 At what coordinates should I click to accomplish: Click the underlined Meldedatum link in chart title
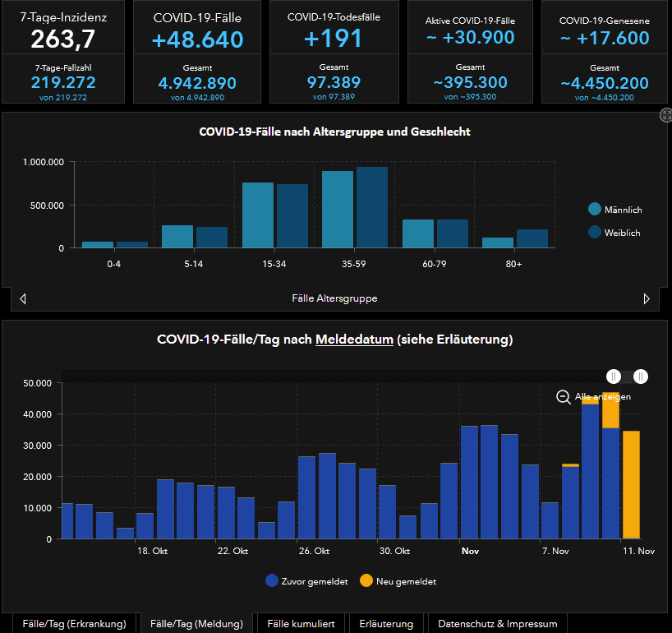point(354,340)
